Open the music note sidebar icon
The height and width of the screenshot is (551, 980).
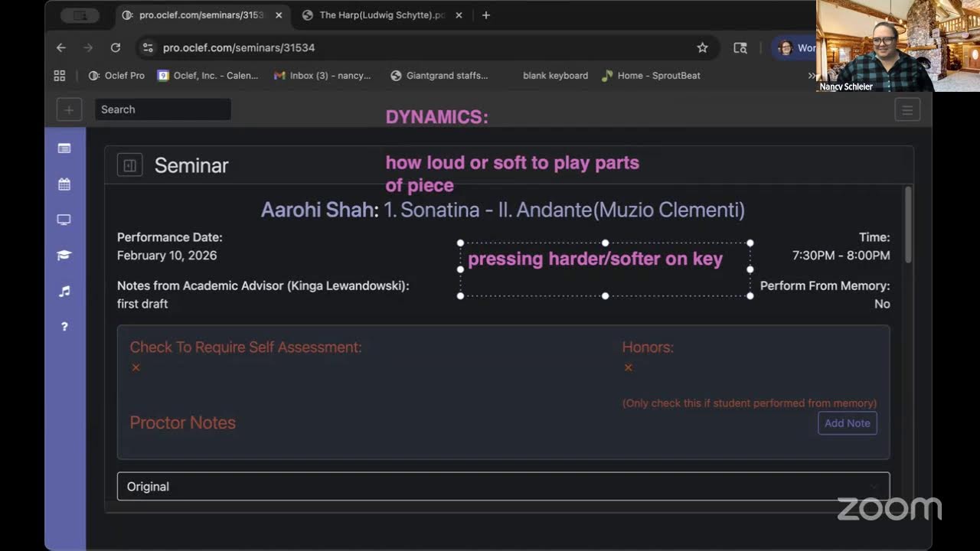pos(64,291)
